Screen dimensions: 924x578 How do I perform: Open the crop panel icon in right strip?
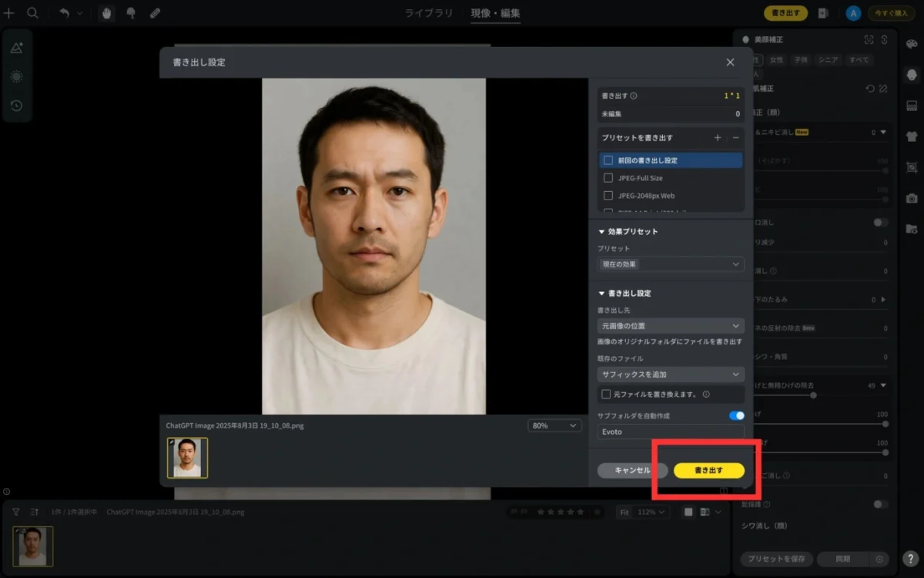pyautogui.click(x=912, y=167)
